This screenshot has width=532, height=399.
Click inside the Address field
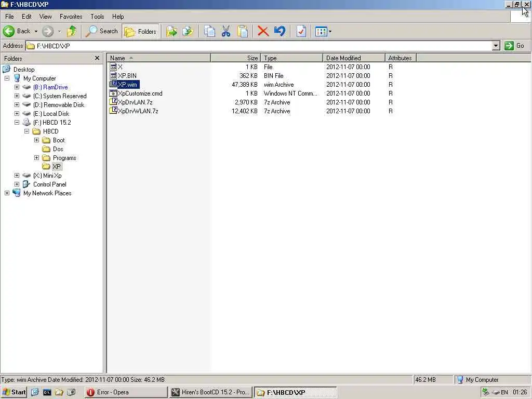coord(259,46)
